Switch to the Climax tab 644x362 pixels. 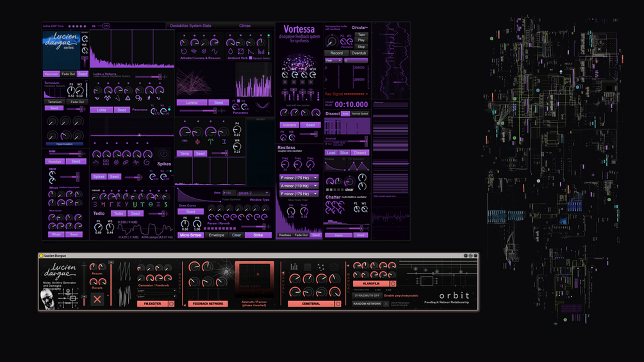coord(245,26)
